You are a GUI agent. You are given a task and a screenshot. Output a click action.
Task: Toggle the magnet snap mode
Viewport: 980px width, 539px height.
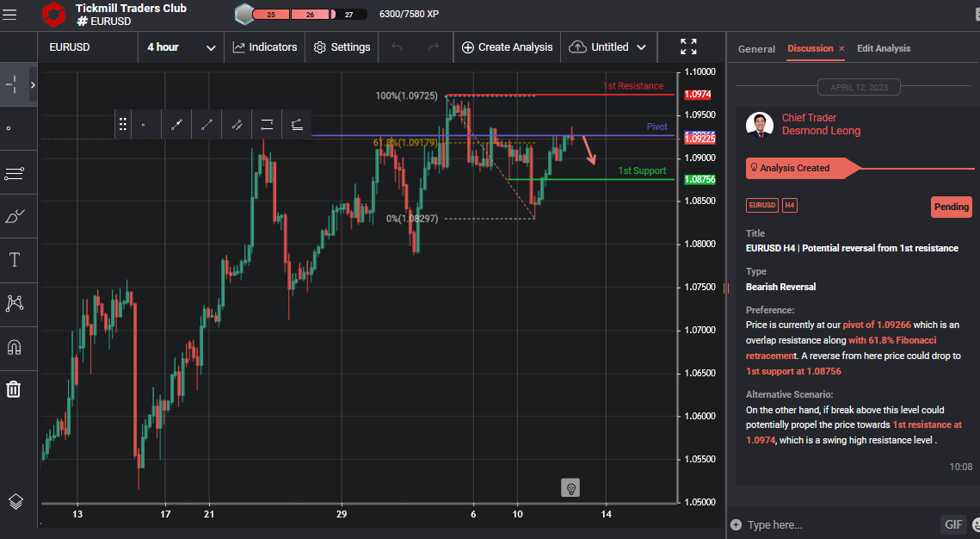point(14,347)
